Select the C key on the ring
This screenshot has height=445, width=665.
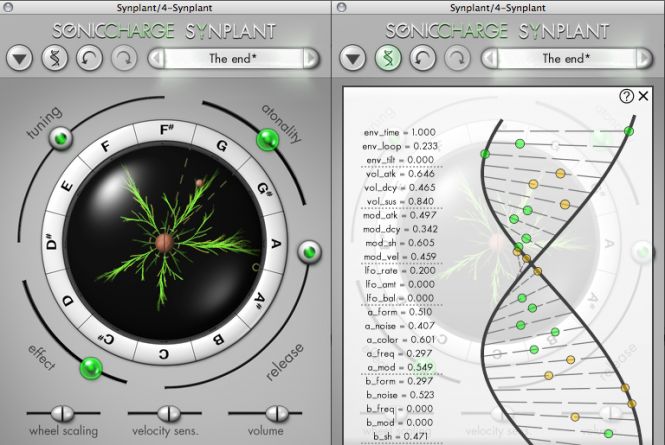[x=164, y=354]
